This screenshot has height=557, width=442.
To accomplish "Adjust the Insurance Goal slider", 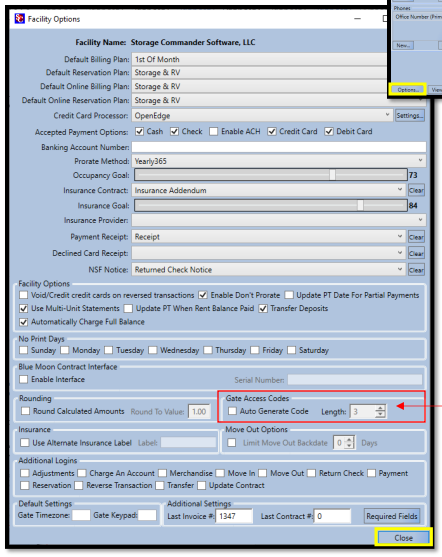I will coord(360,205).
